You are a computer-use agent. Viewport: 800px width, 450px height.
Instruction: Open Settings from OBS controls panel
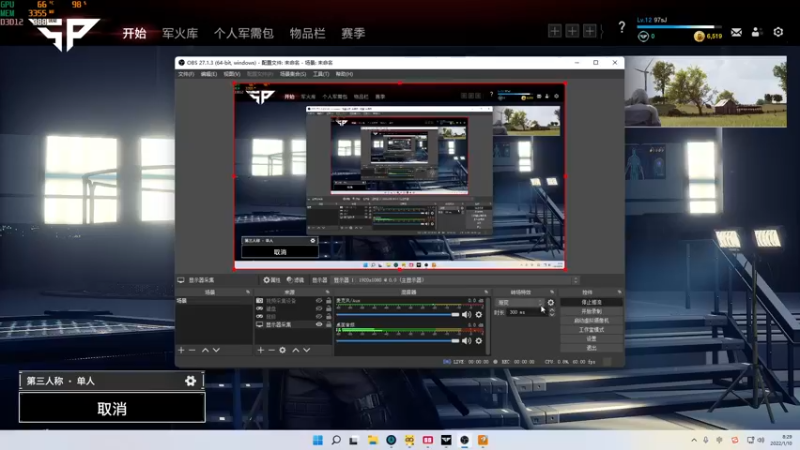point(591,339)
